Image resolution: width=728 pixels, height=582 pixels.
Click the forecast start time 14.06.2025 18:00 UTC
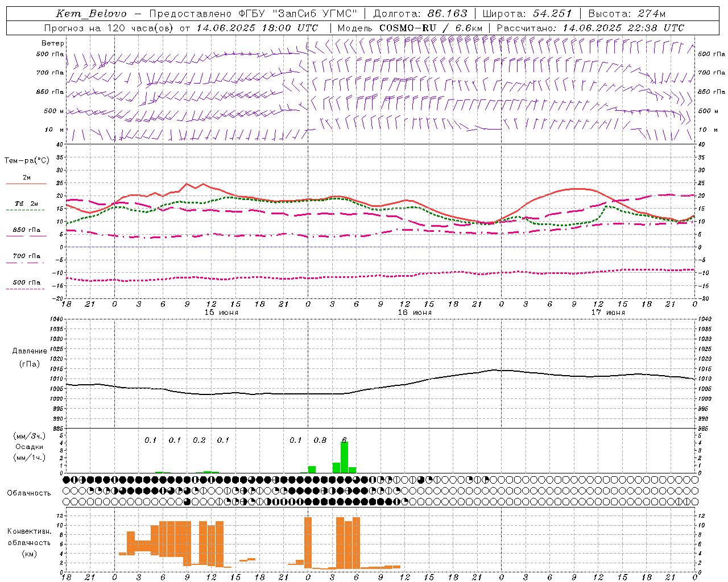[258, 28]
